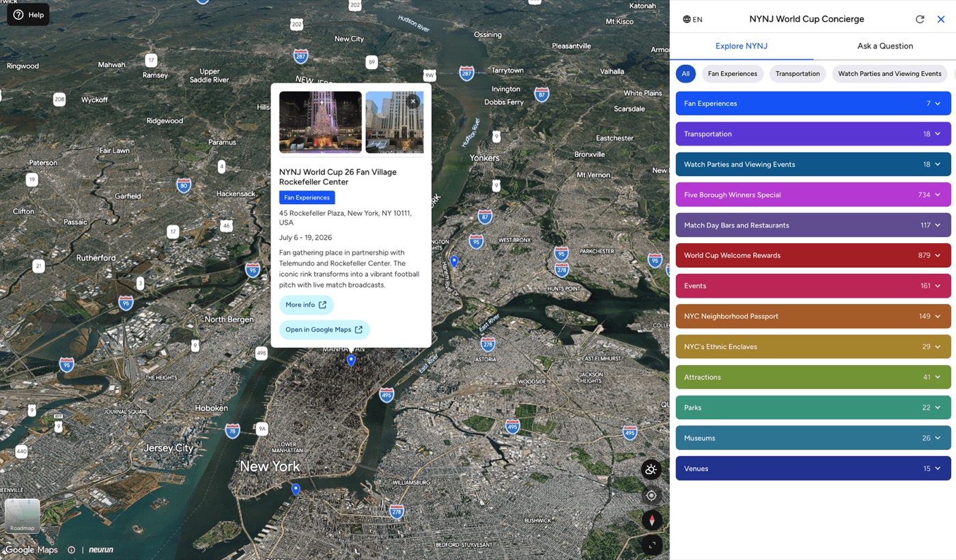The image size is (956, 560).
Task: Expand Five Borough Winners Special row
Action: point(813,195)
